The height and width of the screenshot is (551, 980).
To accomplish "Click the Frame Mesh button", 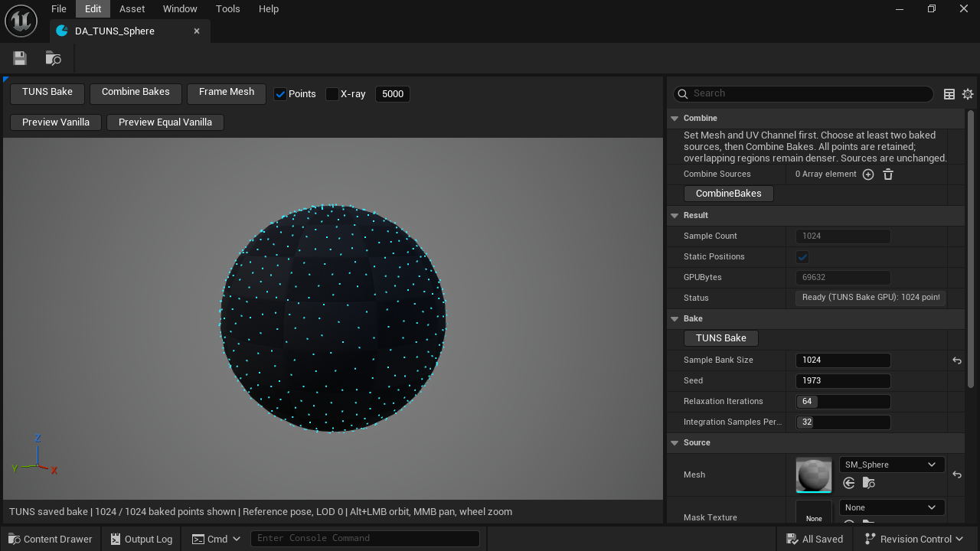I will click(x=227, y=93).
